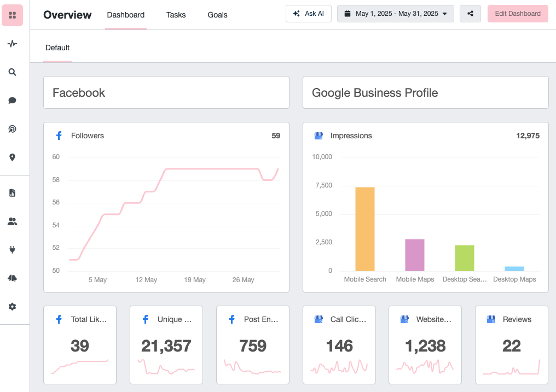Click the location pin icon

coord(12,157)
